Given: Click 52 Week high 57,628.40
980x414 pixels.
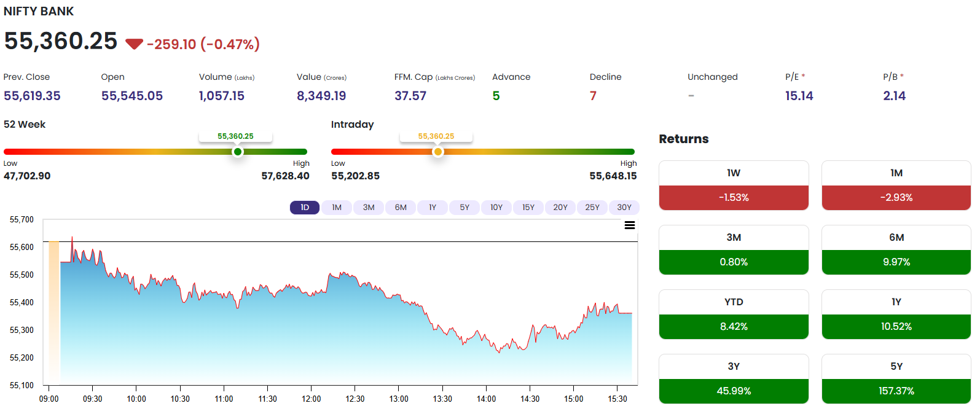Looking at the screenshot, I should click(286, 176).
